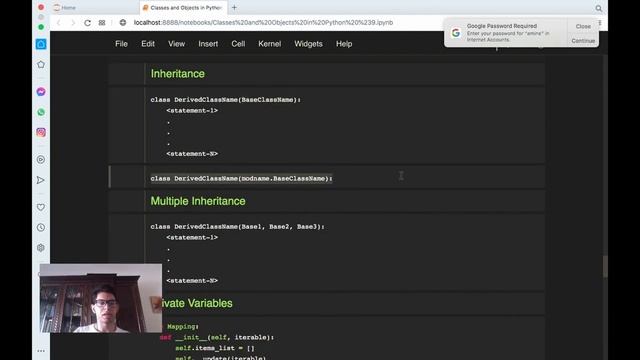
Task: Click the Inheritance heading cell
Action: tap(178, 74)
